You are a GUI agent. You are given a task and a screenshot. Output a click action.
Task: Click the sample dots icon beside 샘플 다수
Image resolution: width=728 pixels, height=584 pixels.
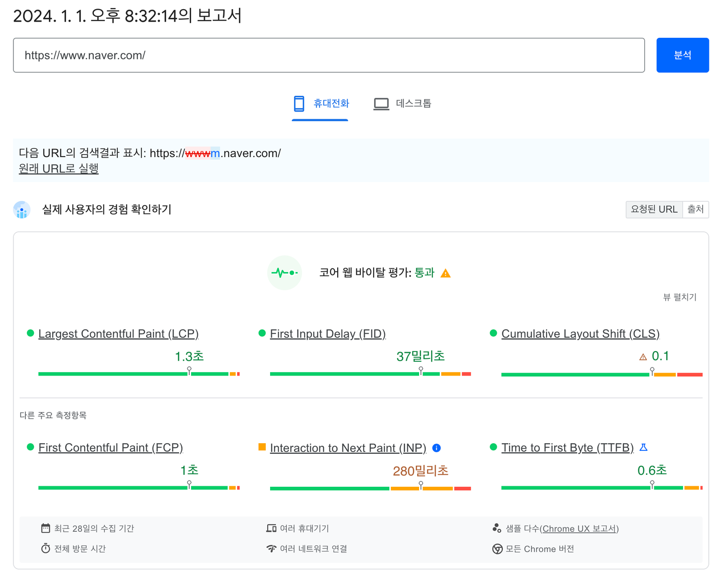[x=497, y=528]
